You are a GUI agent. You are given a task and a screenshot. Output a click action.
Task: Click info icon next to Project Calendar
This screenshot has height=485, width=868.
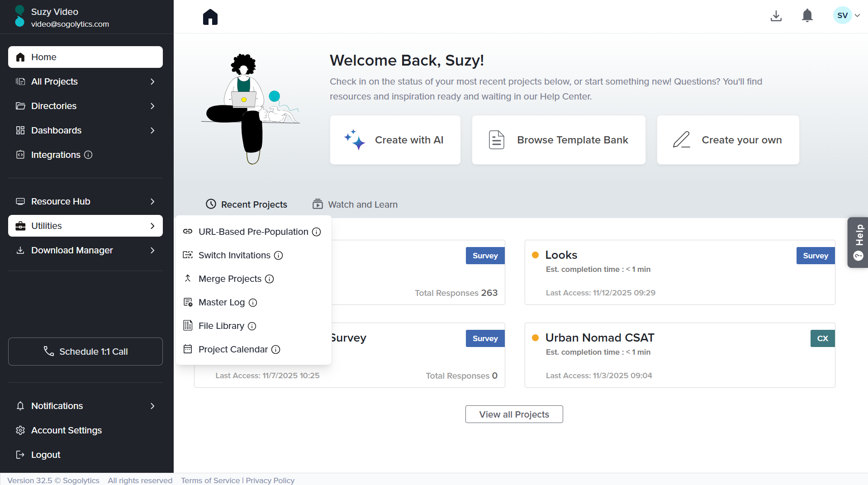tap(276, 349)
